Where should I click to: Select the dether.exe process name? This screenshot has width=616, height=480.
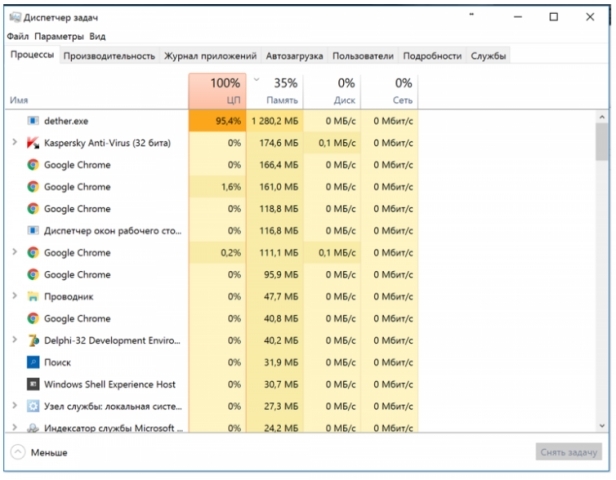(66, 121)
